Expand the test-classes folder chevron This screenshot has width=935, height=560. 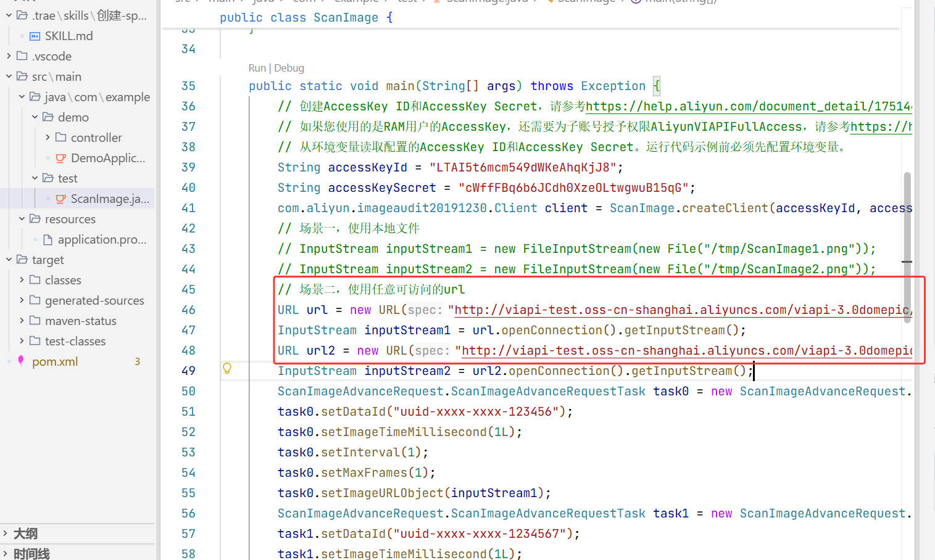tap(22, 341)
